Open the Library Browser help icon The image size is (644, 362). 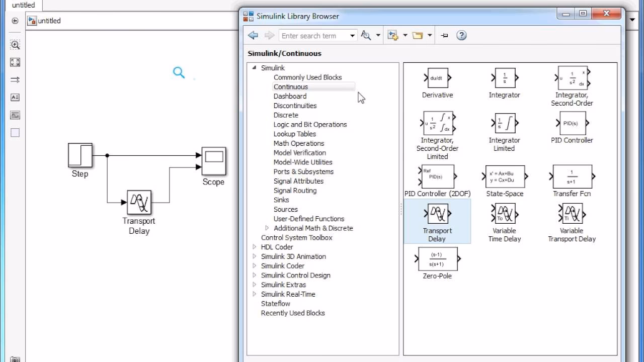click(x=461, y=35)
